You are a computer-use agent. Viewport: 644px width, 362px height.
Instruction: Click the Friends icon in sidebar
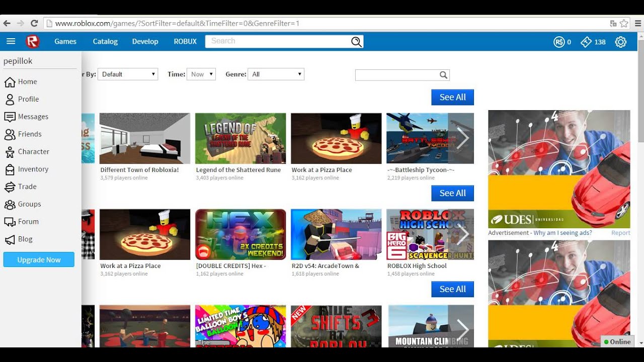[x=10, y=134]
